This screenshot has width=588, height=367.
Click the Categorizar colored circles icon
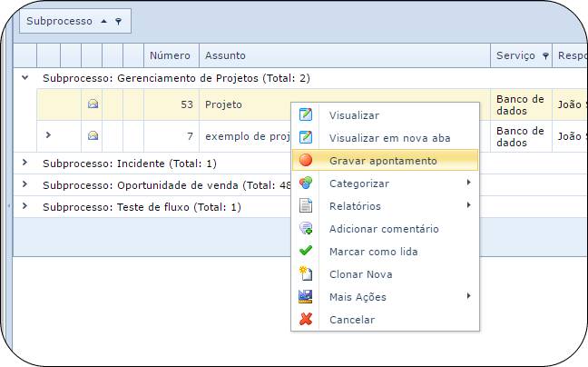pyautogui.click(x=306, y=183)
